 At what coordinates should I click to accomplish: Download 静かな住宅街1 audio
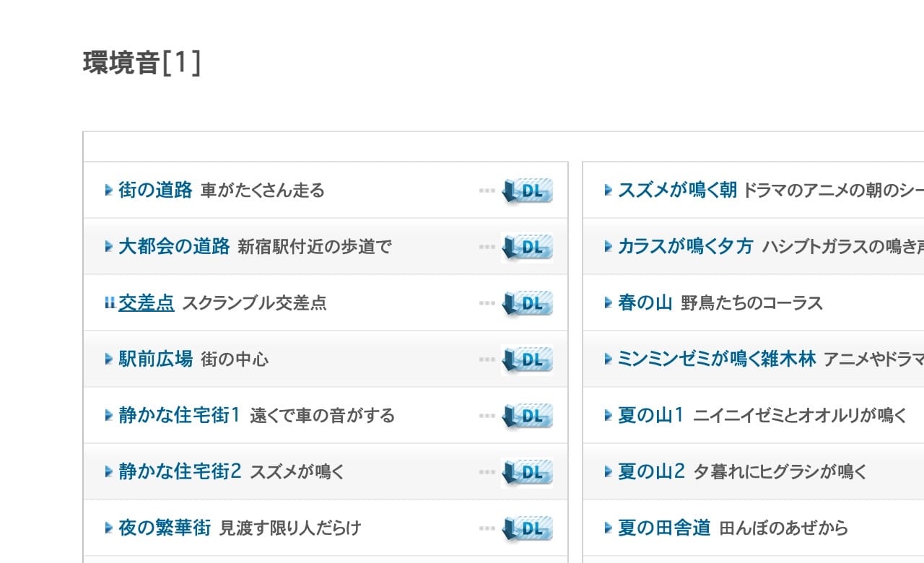(527, 416)
